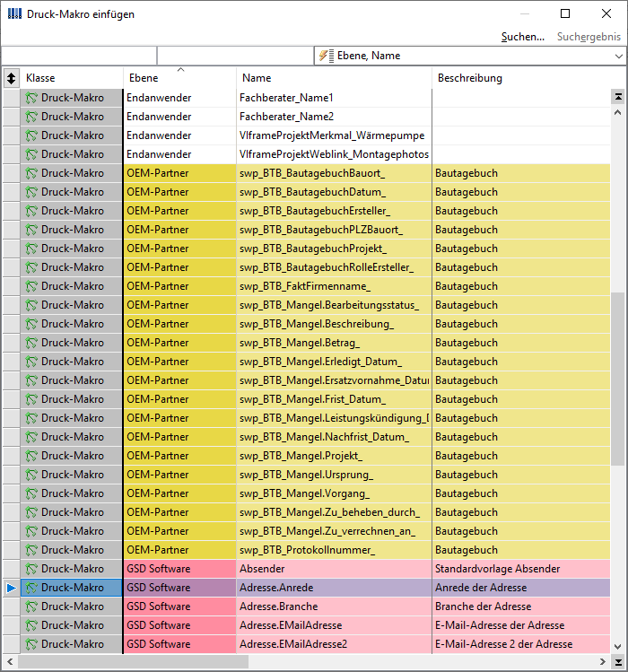
Task: Click the macro icon in Fachberater_Name2 row
Action: tap(31, 117)
